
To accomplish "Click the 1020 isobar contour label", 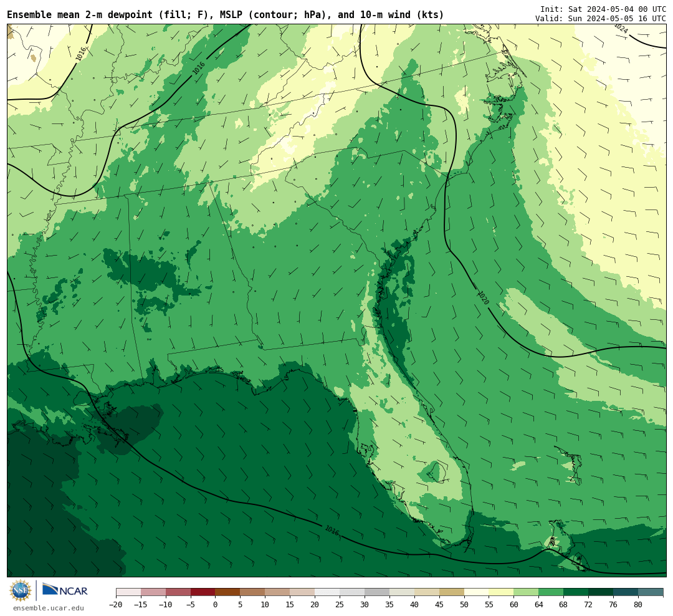I will (x=484, y=297).
